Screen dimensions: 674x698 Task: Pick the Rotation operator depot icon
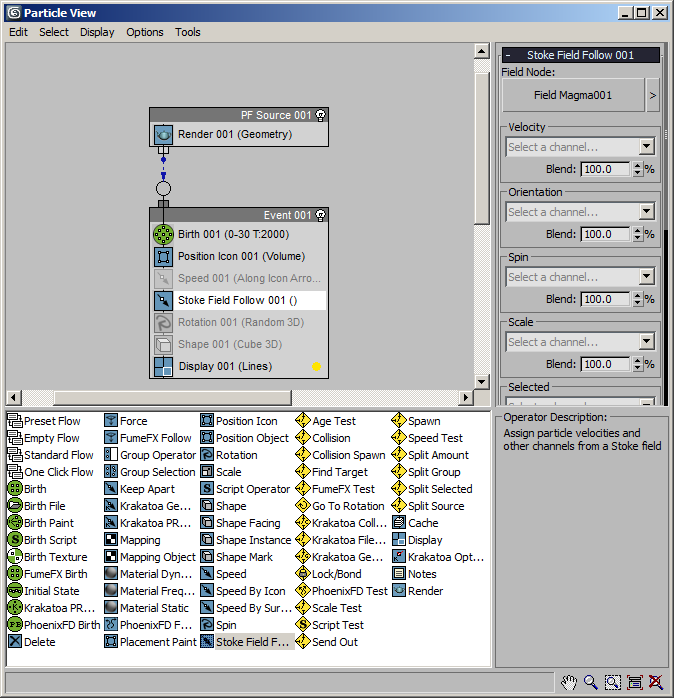(207, 455)
